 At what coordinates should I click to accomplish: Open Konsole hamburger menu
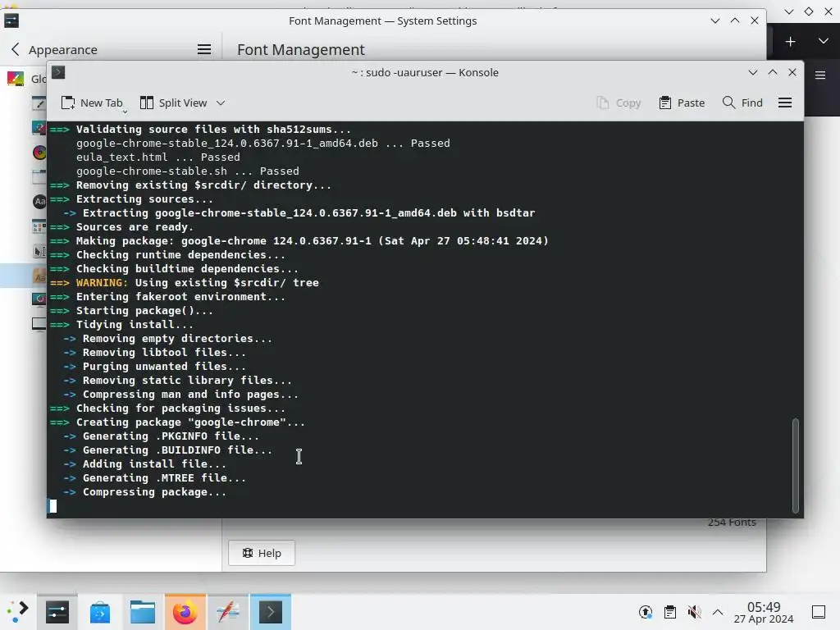click(x=785, y=103)
